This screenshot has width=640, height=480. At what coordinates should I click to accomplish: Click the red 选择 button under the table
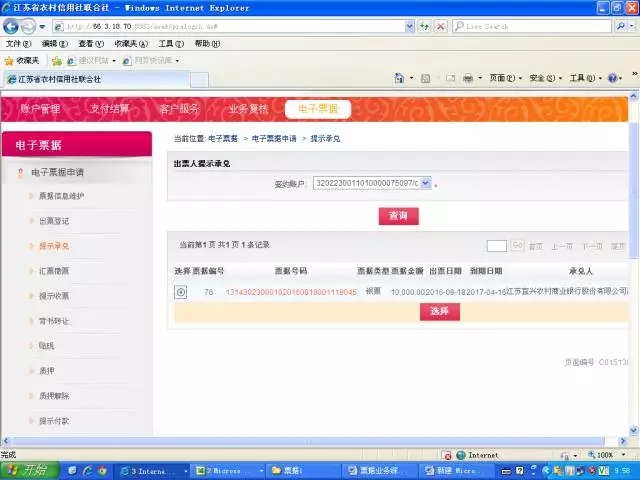(x=439, y=311)
